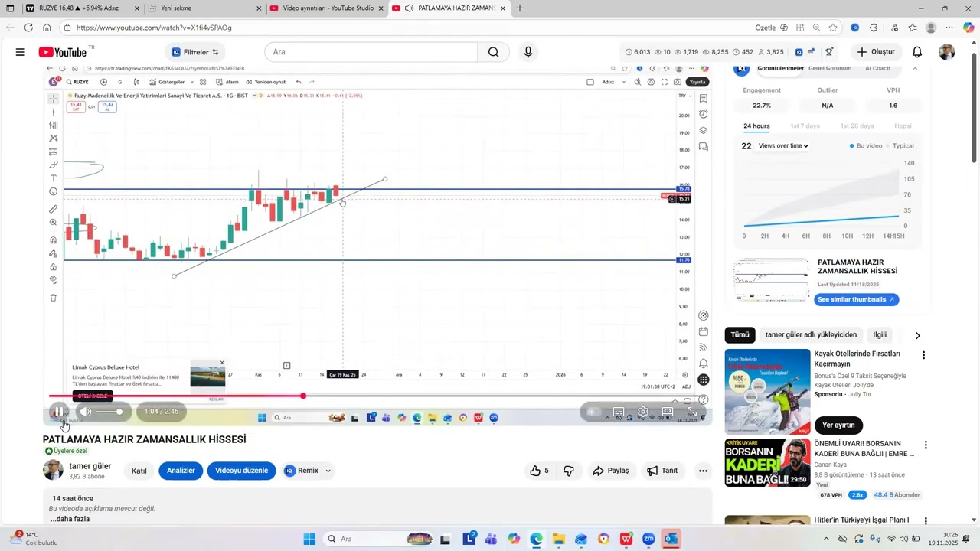Select the 1st 28 days tab
The image size is (980, 551).
point(857,126)
